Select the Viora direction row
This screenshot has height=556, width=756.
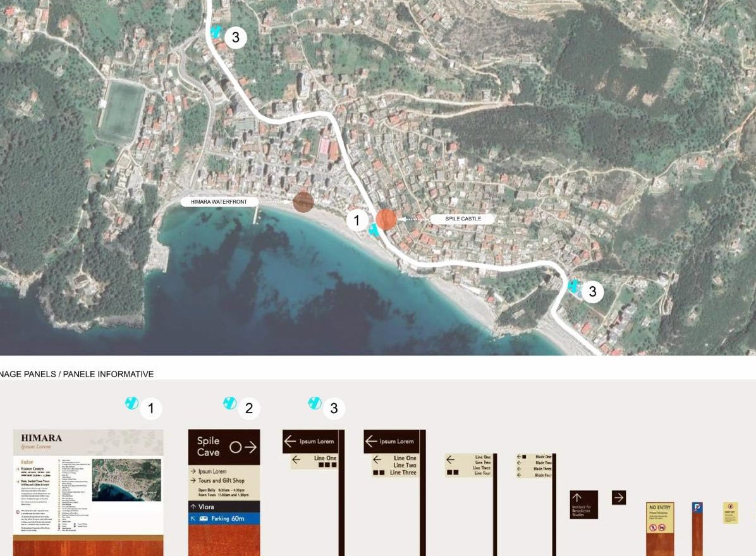(x=224, y=507)
